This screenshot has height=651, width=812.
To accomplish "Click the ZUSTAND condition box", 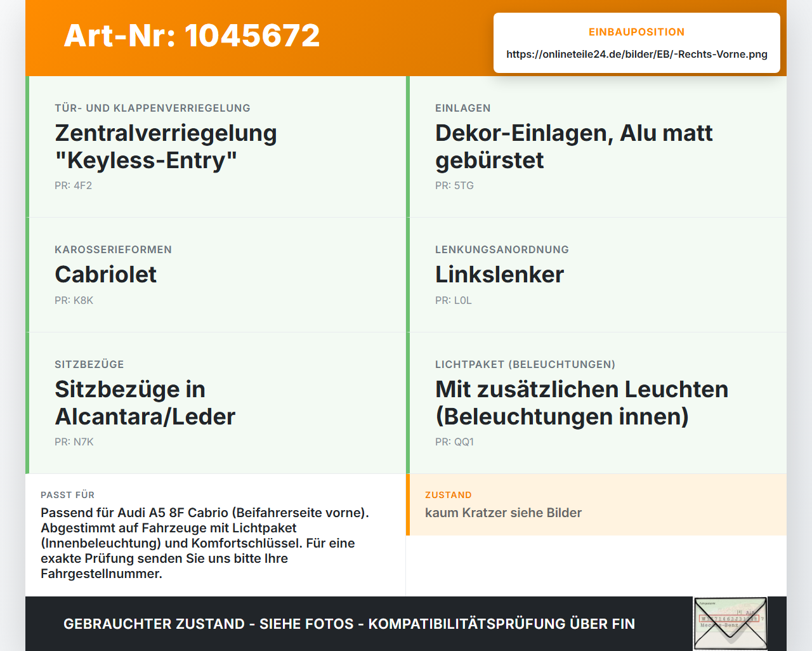I will pyautogui.click(x=596, y=504).
